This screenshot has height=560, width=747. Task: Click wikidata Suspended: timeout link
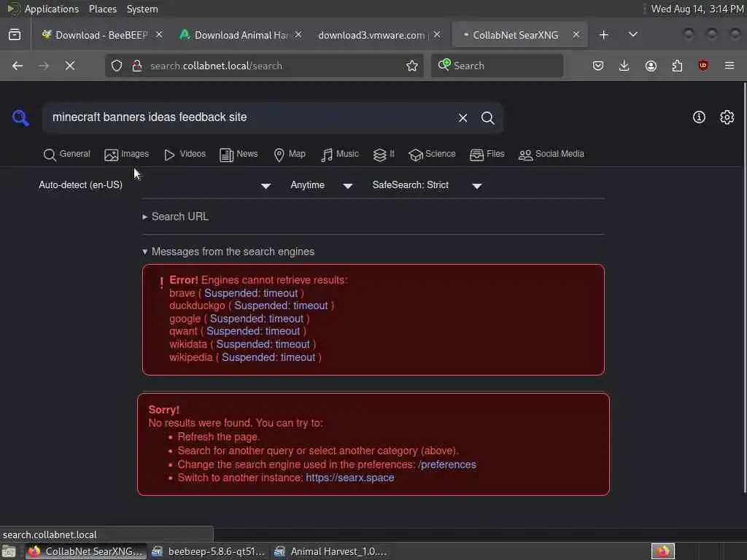pyautogui.click(x=263, y=344)
